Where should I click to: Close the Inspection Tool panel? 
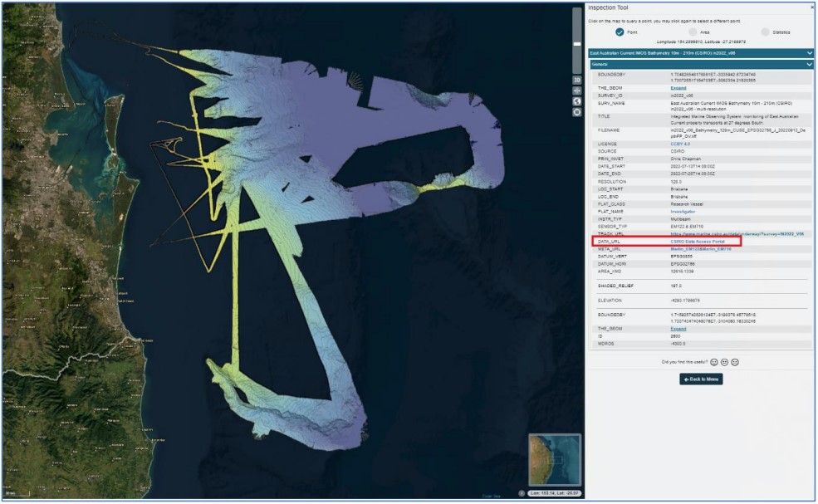[x=811, y=7]
